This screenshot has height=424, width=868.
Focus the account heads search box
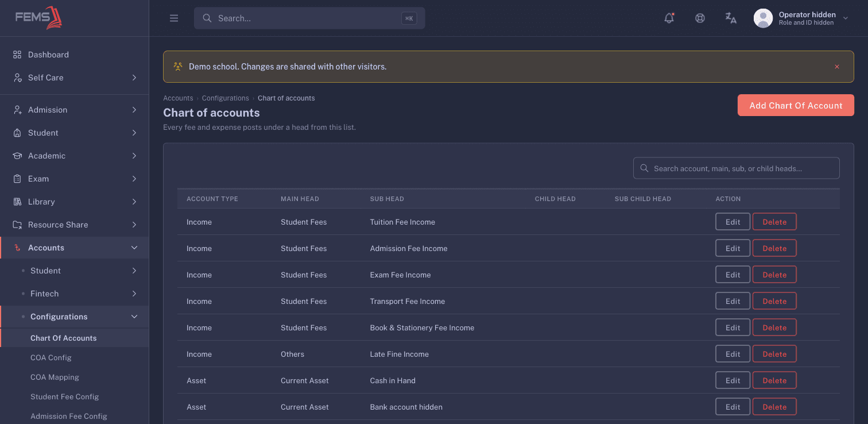(x=737, y=168)
